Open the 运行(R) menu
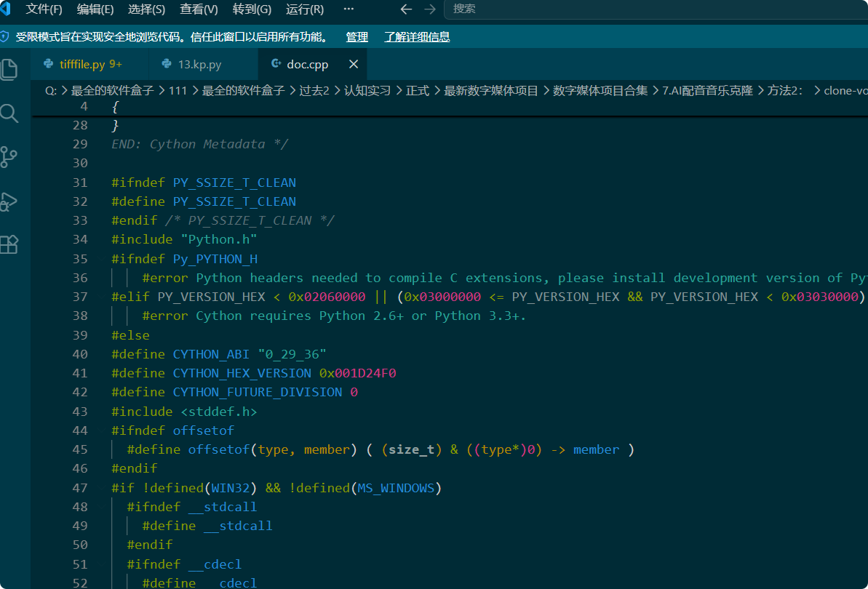Screen dimensions: 868x589 [x=304, y=9]
